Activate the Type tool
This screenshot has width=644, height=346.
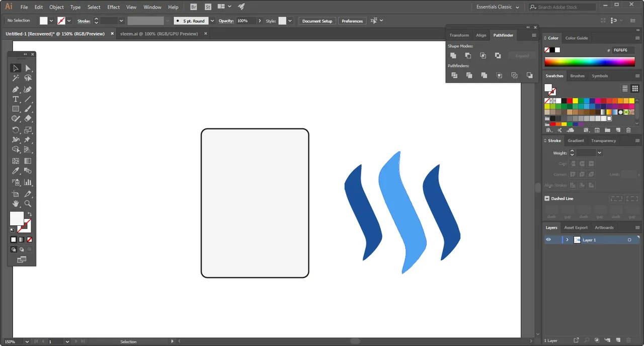(16, 99)
